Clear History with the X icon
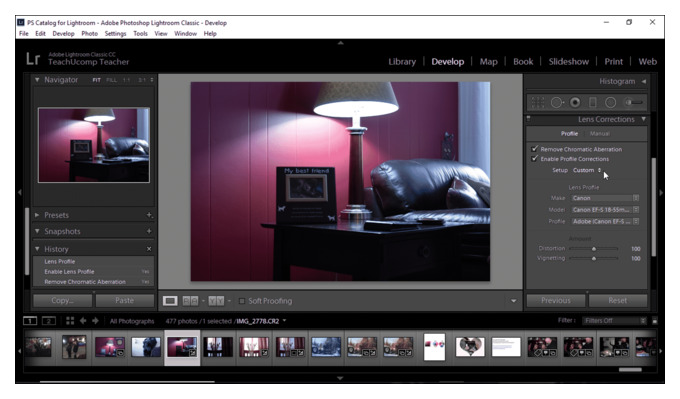This screenshot has width=680, height=399. (x=149, y=249)
